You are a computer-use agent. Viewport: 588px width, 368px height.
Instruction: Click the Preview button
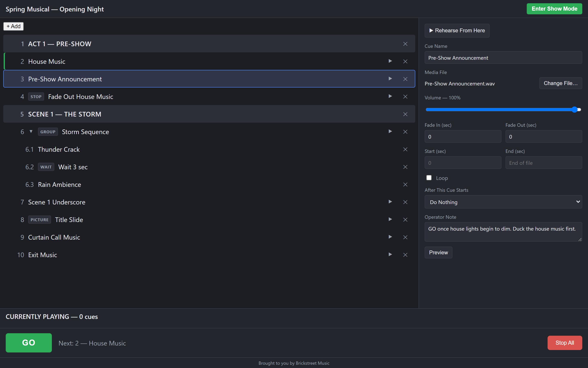(x=438, y=252)
